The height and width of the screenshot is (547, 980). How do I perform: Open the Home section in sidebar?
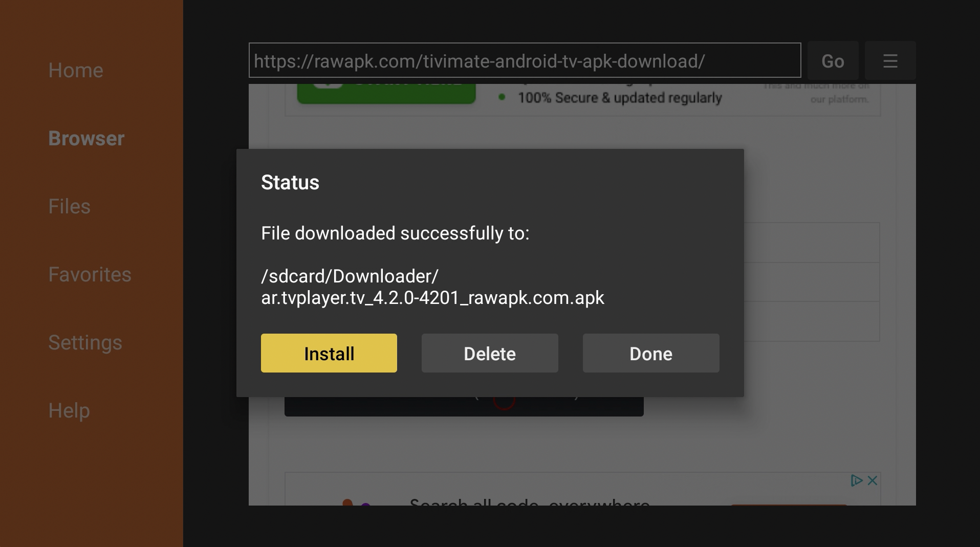[76, 70]
